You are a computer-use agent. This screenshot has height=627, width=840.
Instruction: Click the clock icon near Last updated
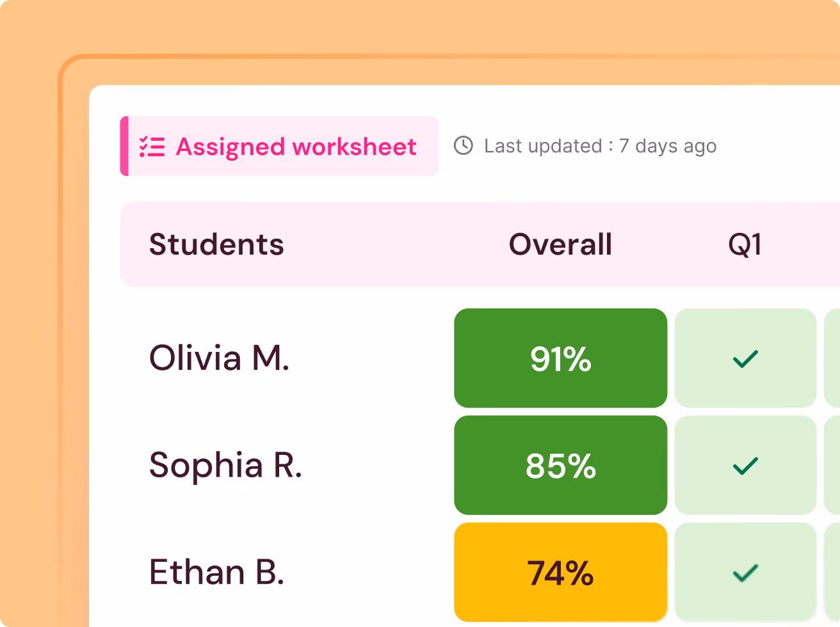pyautogui.click(x=464, y=146)
